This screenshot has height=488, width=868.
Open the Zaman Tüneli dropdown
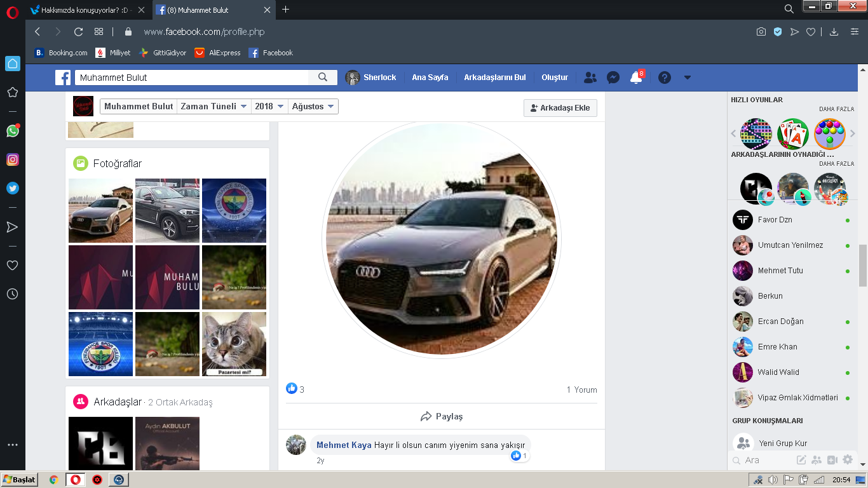(214, 107)
